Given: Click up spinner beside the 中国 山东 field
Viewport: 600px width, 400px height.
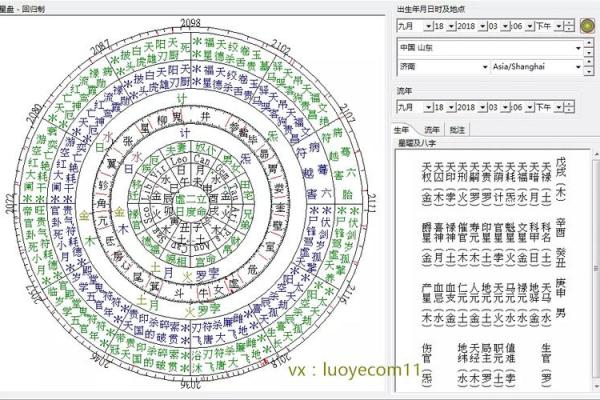Looking at the screenshot, I should click(x=589, y=43).
